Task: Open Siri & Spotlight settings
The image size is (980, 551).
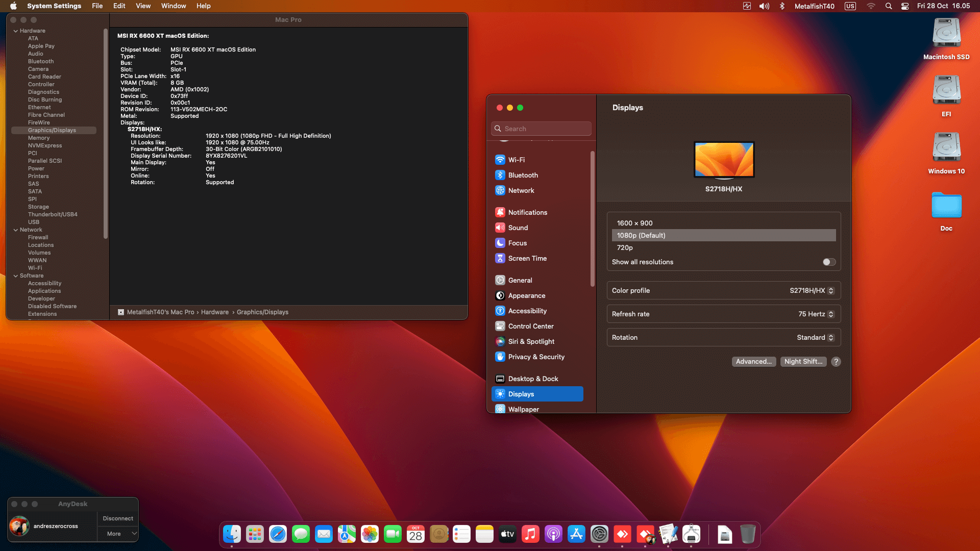Action: pyautogui.click(x=531, y=341)
